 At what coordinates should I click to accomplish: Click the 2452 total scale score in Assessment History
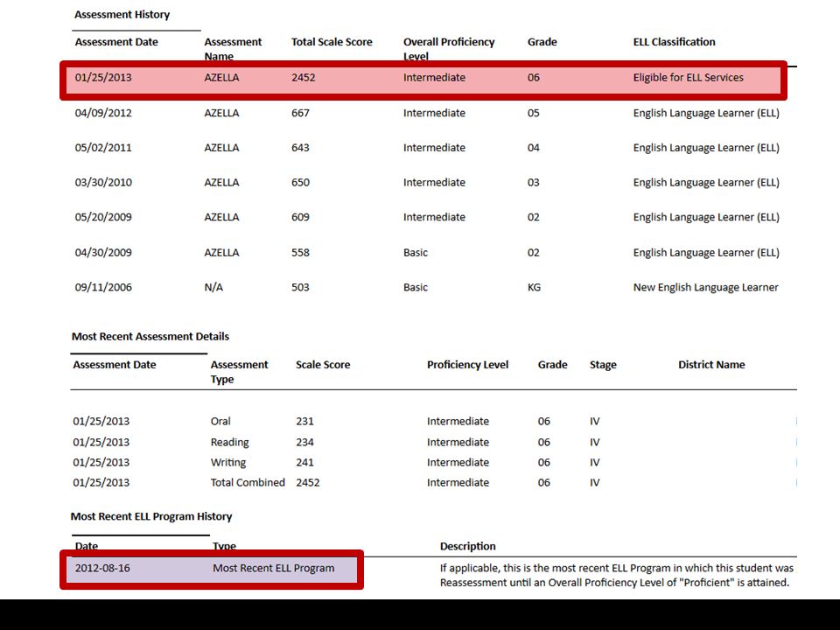(x=304, y=78)
